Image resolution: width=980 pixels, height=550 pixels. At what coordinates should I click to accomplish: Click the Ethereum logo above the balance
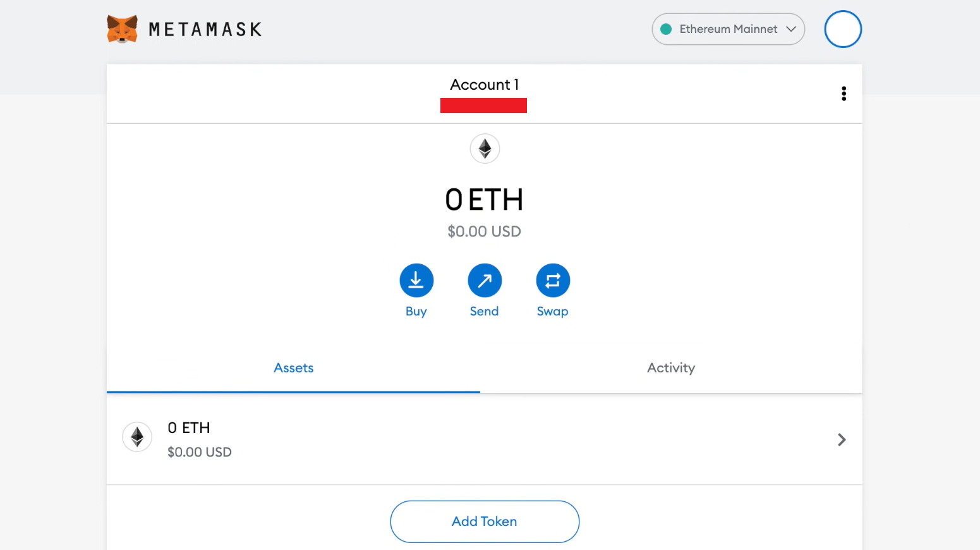485,149
